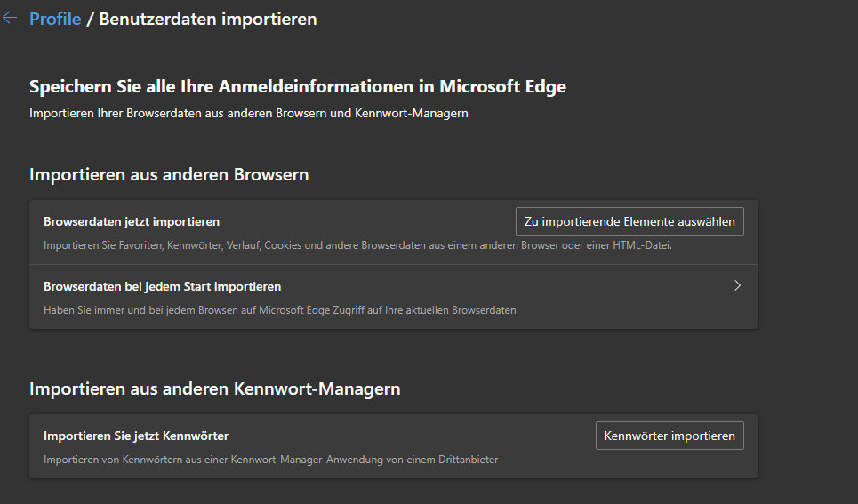Open 'Browserdaten bei jedem Start importieren' row
Image resolution: width=858 pixels, height=504 pixels.
(x=163, y=287)
